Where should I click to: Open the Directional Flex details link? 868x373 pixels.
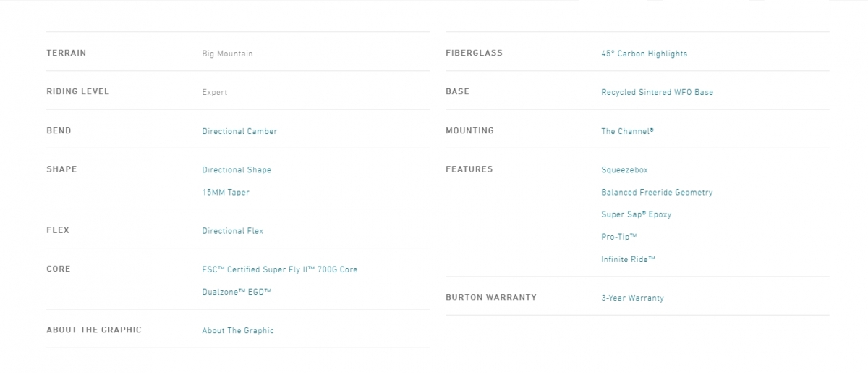[x=232, y=230]
